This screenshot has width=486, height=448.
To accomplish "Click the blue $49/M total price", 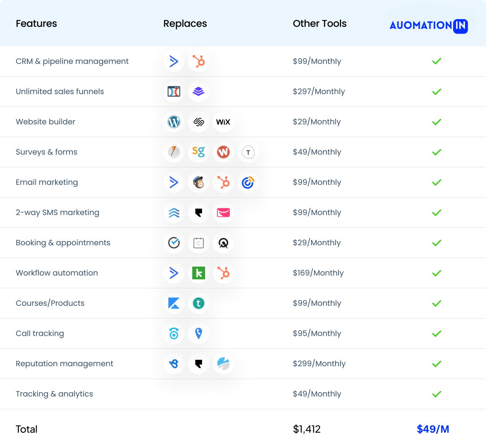I will point(433,429).
